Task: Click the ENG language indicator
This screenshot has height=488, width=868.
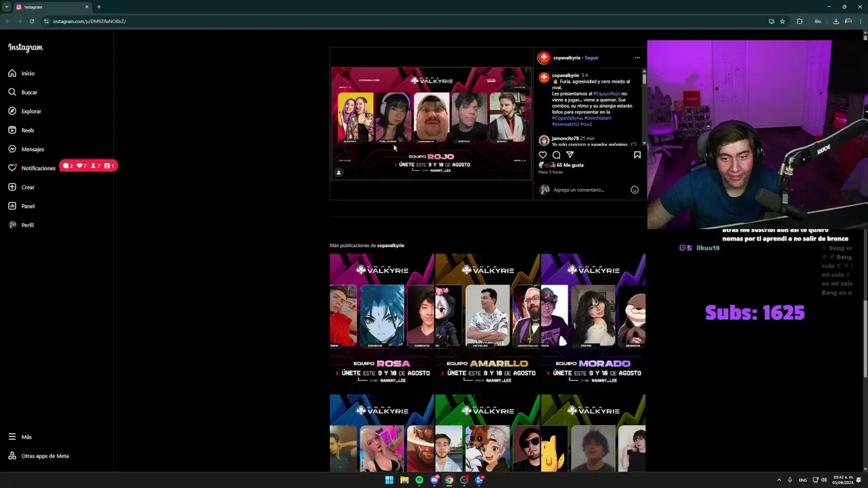Action: (x=803, y=480)
